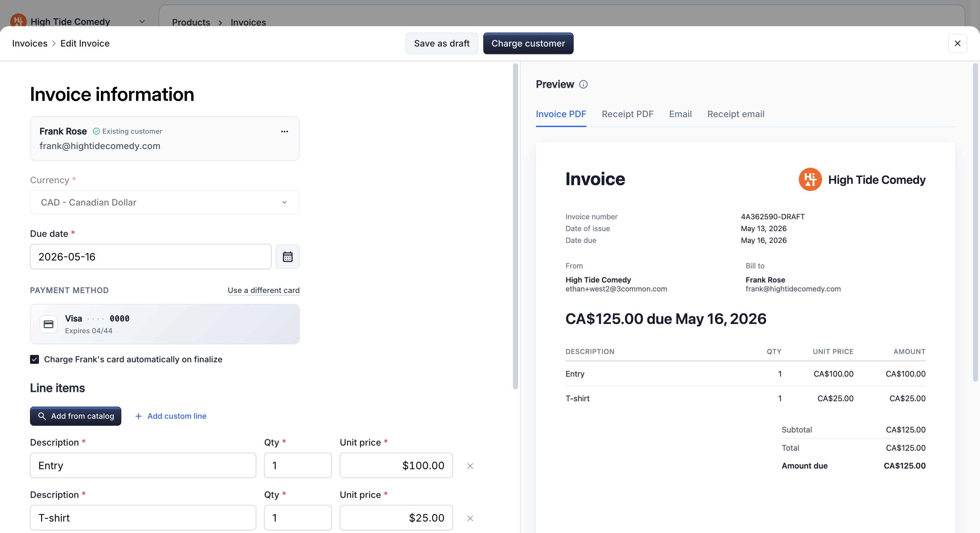The height and width of the screenshot is (533, 980).
Task: Click the Amount due CA$125.00 value
Action: (904, 466)
